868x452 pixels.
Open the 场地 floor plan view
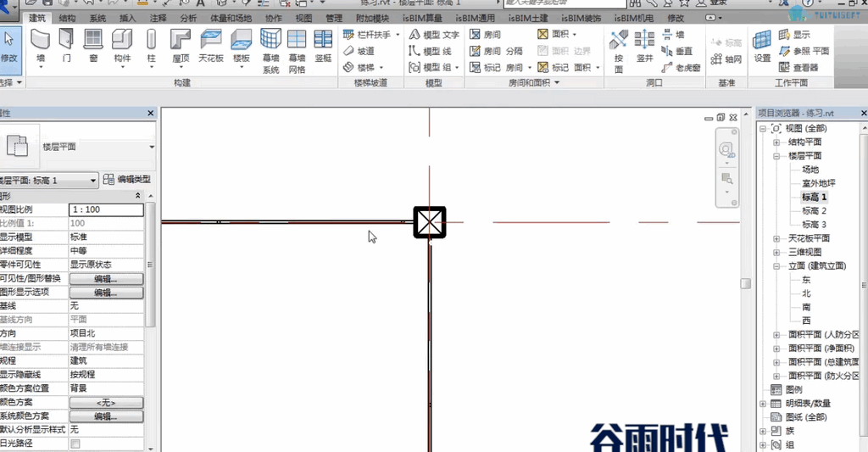pos(810,170)
